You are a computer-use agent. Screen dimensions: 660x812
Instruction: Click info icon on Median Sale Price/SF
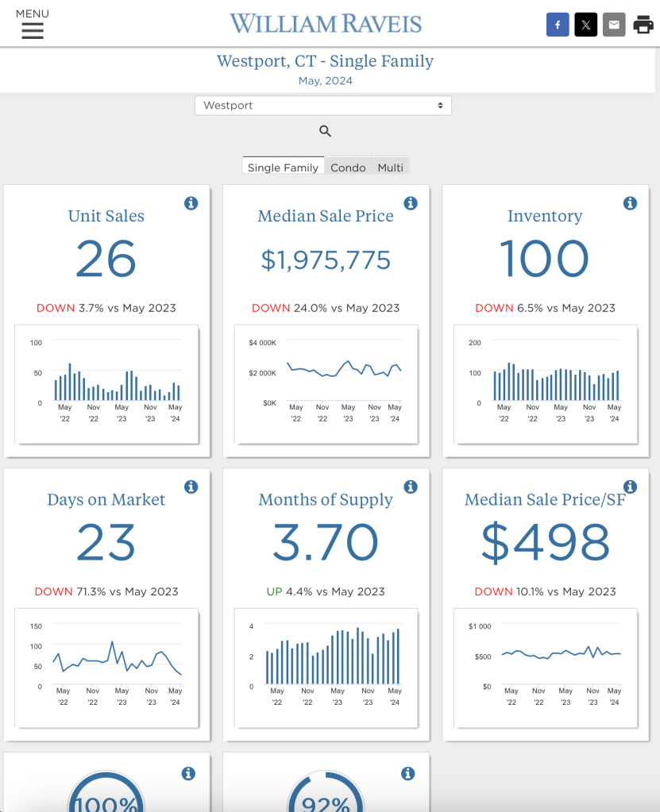pos(630,487)
